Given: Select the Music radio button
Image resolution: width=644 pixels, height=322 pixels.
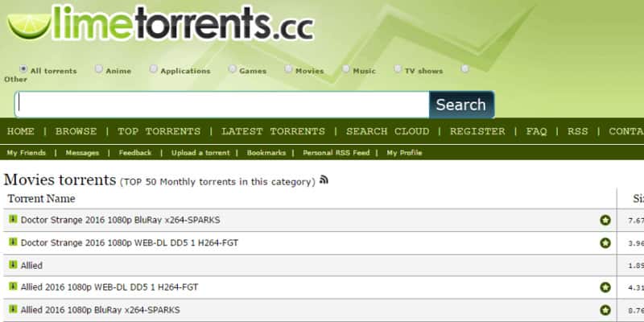Looking at the screenshot, I should click(x=346, y=69).
